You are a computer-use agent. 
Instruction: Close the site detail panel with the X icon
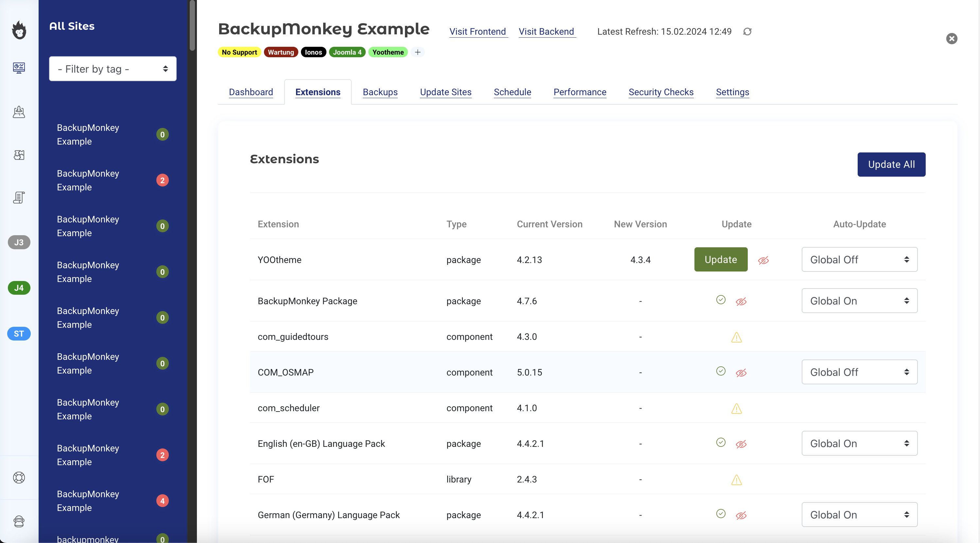(952, 38)
